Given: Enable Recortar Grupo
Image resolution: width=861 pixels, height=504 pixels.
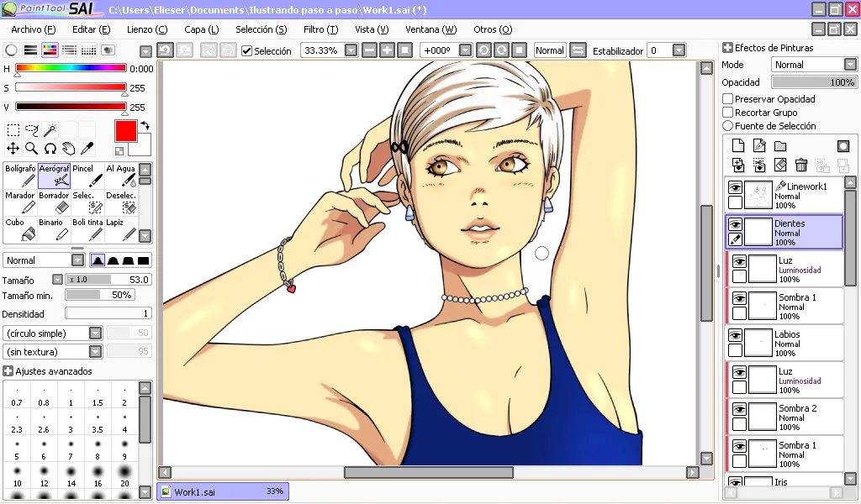Looking at the screenshot, I should point(728,113).
